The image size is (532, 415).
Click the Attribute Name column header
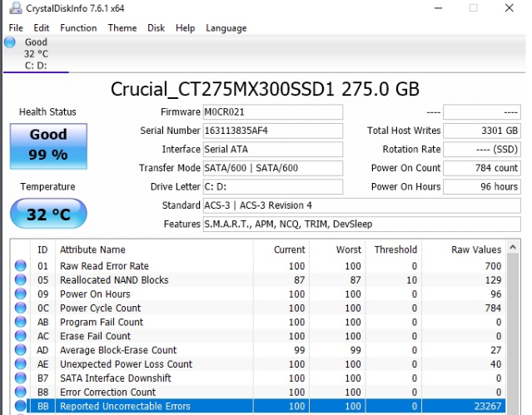154,249
